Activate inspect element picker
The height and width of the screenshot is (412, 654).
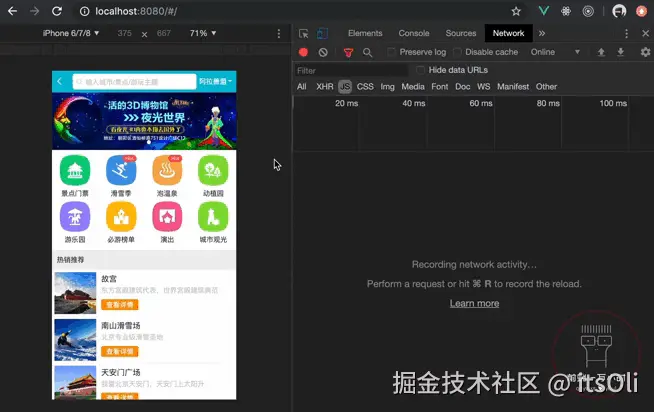tap(304, 33)
